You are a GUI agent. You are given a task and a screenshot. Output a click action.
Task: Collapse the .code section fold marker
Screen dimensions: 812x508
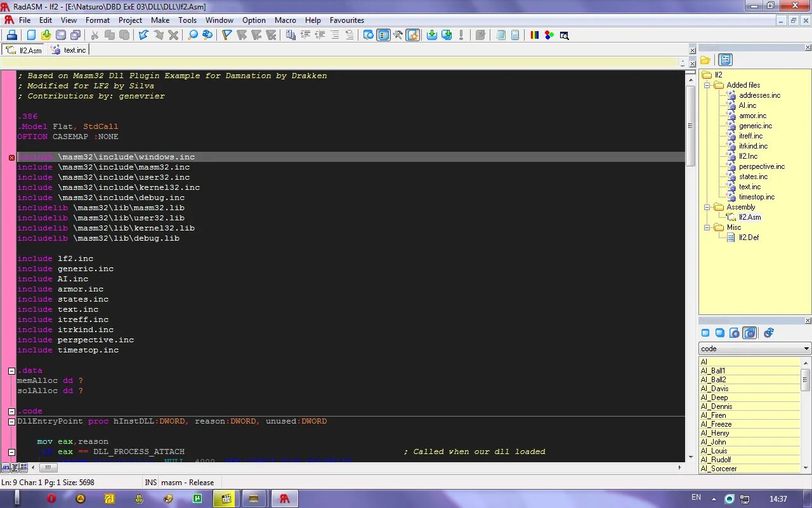coord(11,411)
